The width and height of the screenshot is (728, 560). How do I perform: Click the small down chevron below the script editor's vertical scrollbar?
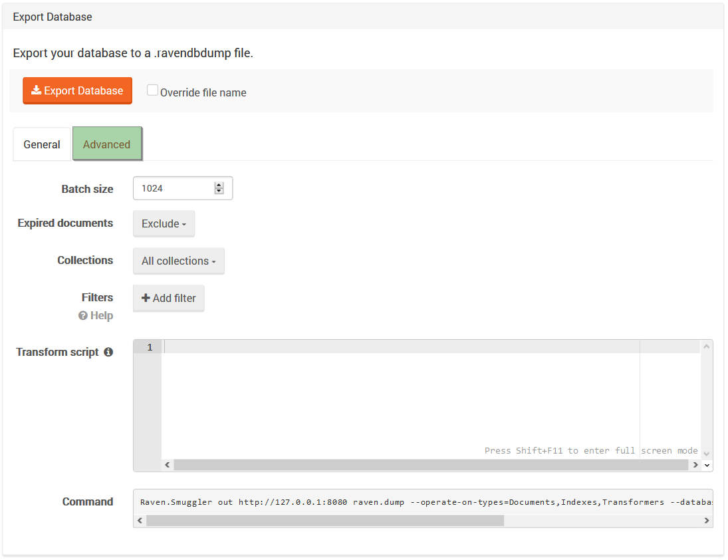pos(707,465)
